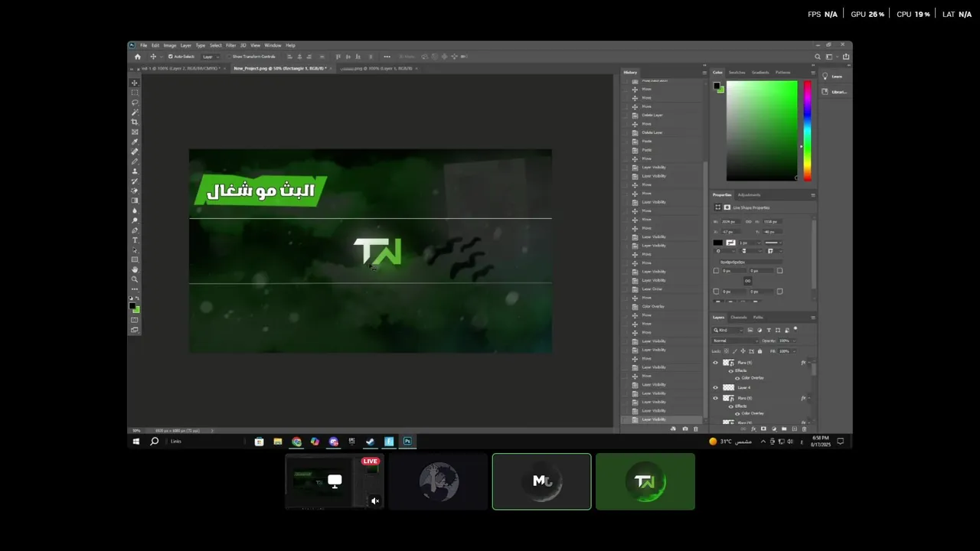Screen dimensions: 980x551
Task: Select the Gradient tool
Action: 135,201
